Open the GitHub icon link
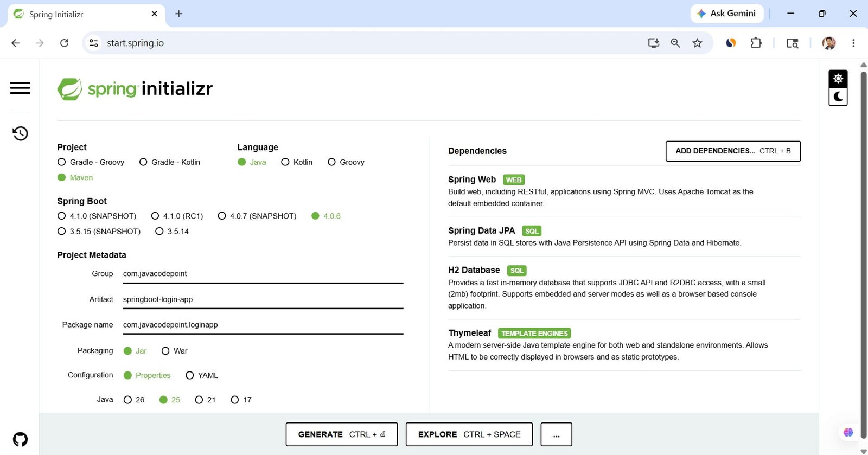The image size is (868, 455). 20,439
